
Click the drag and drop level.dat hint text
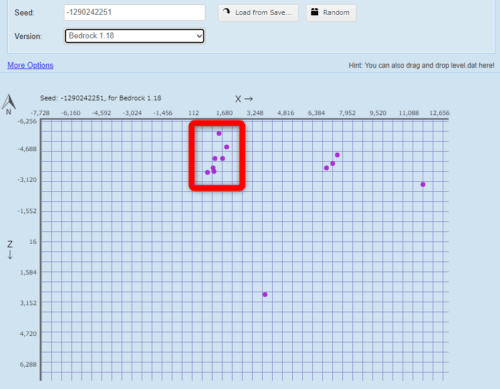pos(421,65)
